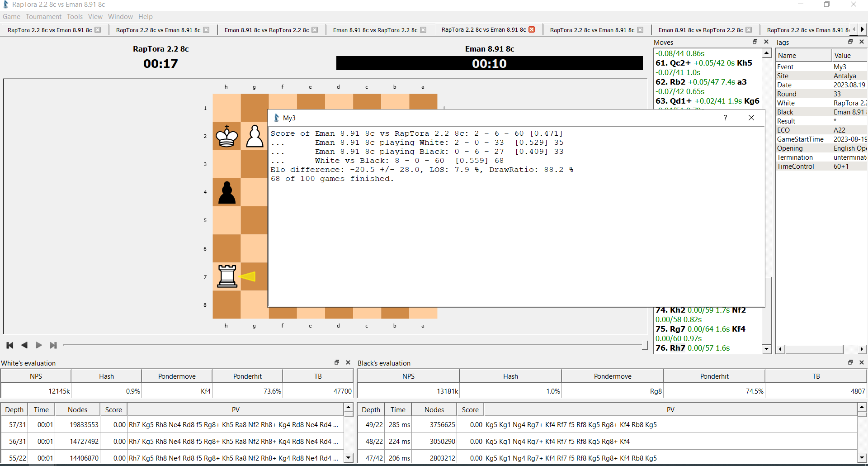Close the White's evaluation panel

[x=348, y=362]
